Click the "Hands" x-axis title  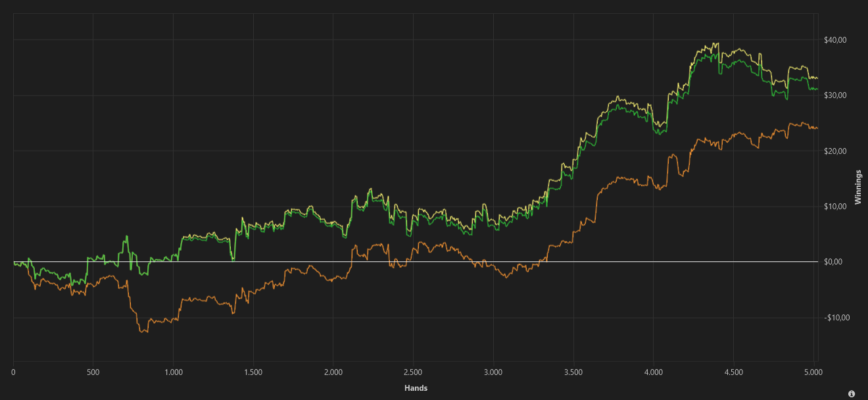[x=416, y=388]
